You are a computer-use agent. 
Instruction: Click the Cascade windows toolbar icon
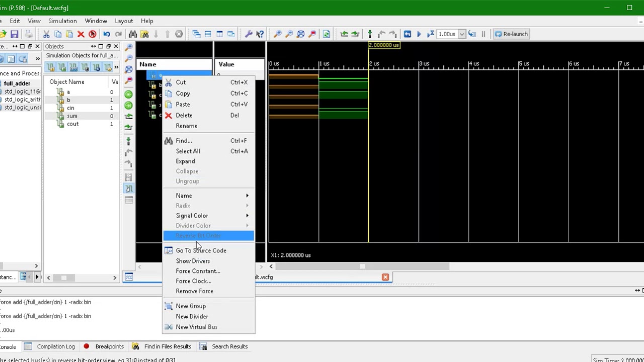click(196, 34)
